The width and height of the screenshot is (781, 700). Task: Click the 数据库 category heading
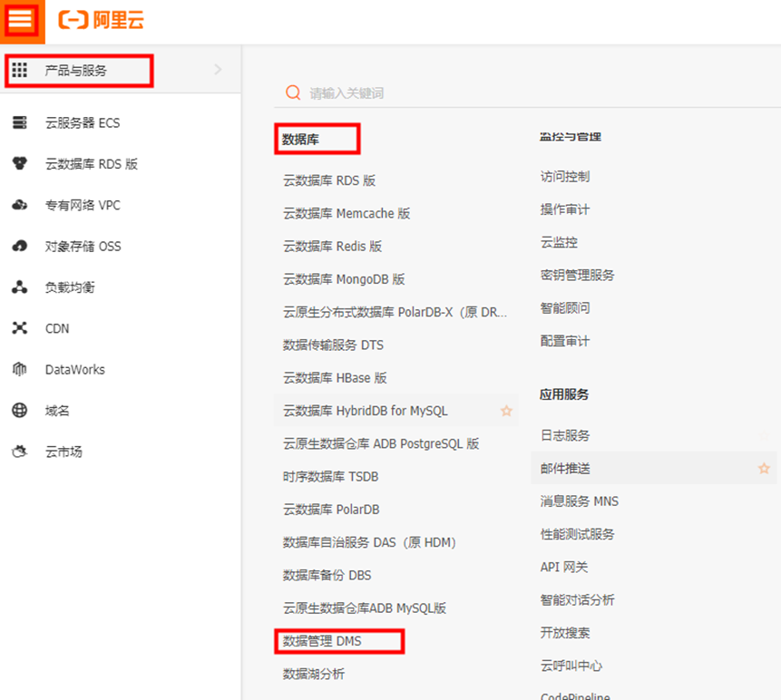tap(300, 140)
